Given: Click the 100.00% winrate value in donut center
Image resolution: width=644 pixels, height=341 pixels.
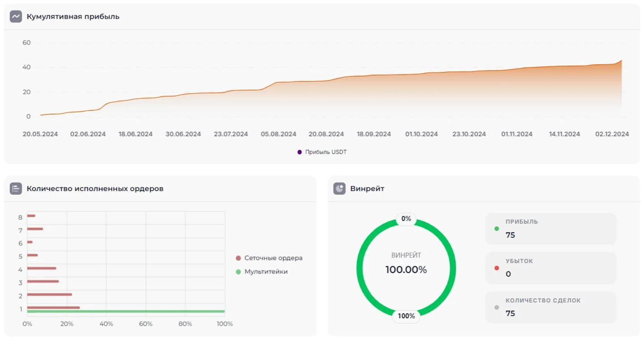Looking at the screenshot, I should (406, 270).
